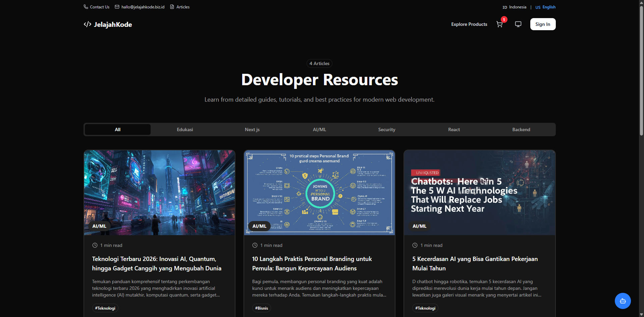Screen dimensions: 644x317
Task: Click the JelajahKode code logo
Action: click(87, 24)
